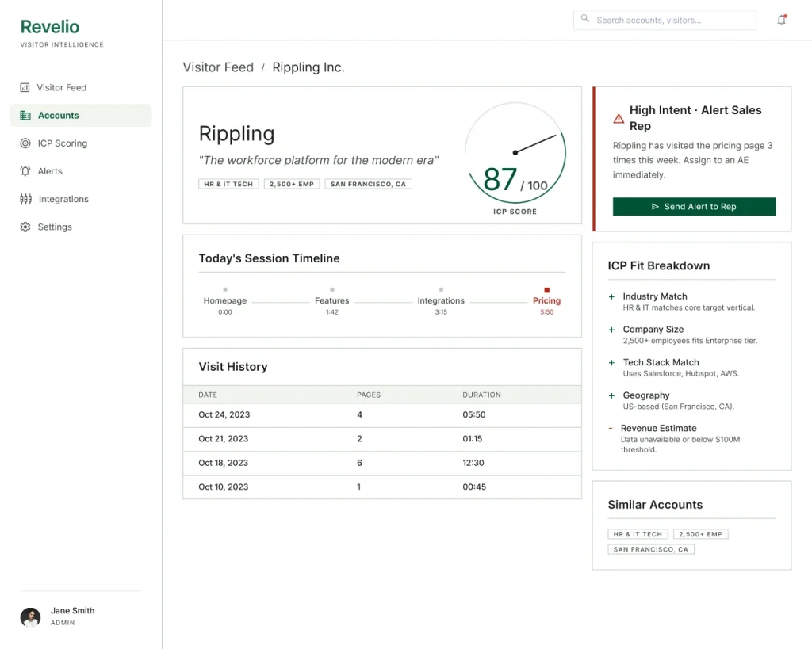Image resolution: width=812 pixels, height=649 pixels.
Task: Click the Alerts bell icon in sidebar
Action: point(25,171)
